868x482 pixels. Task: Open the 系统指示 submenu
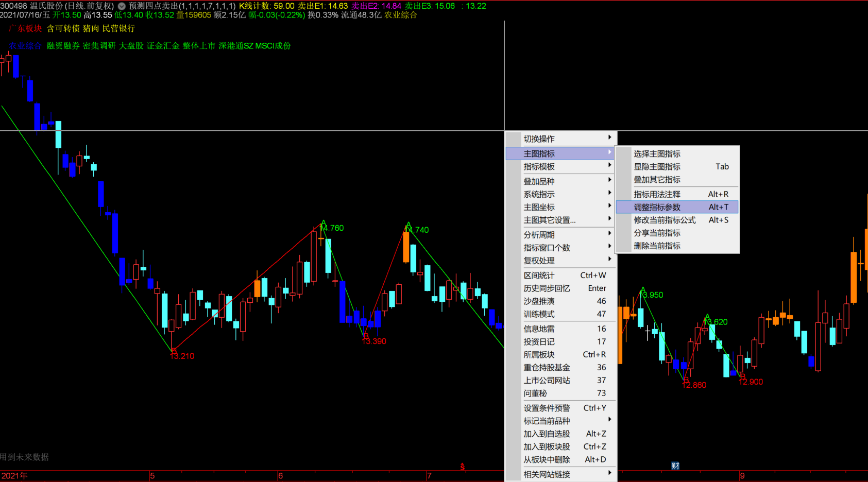coord(561,194)
